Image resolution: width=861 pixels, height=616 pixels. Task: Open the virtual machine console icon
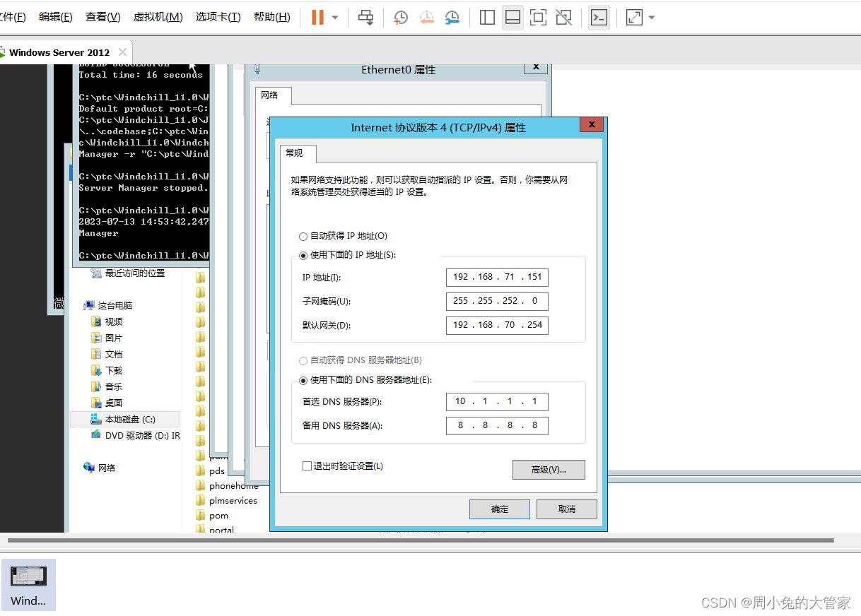click(x=599, y=17)
